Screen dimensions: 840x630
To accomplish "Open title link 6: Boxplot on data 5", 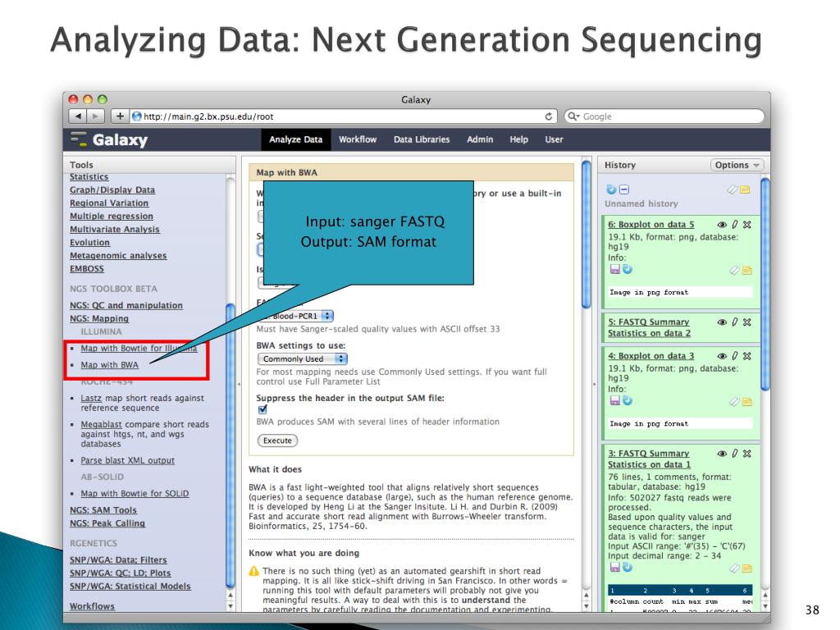I will (x=651, y=225).
